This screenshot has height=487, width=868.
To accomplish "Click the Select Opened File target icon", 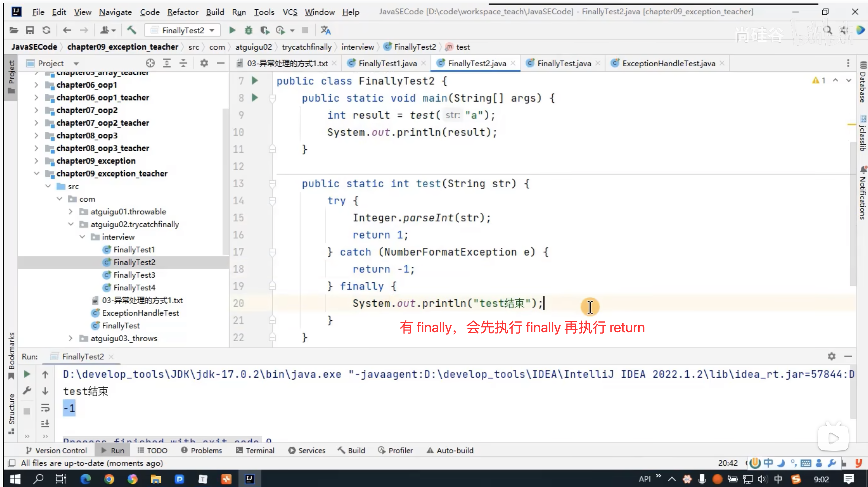I will click(x=150, y=63).
